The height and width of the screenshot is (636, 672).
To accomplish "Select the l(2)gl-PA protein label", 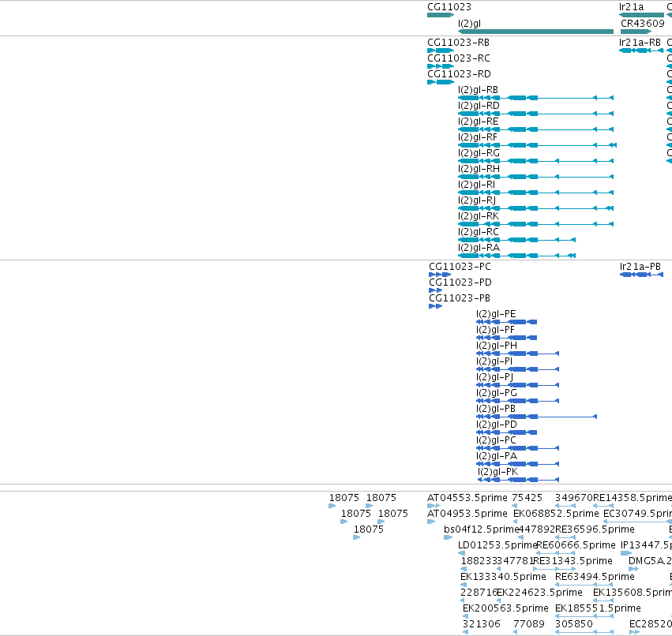I will [497, 456].
